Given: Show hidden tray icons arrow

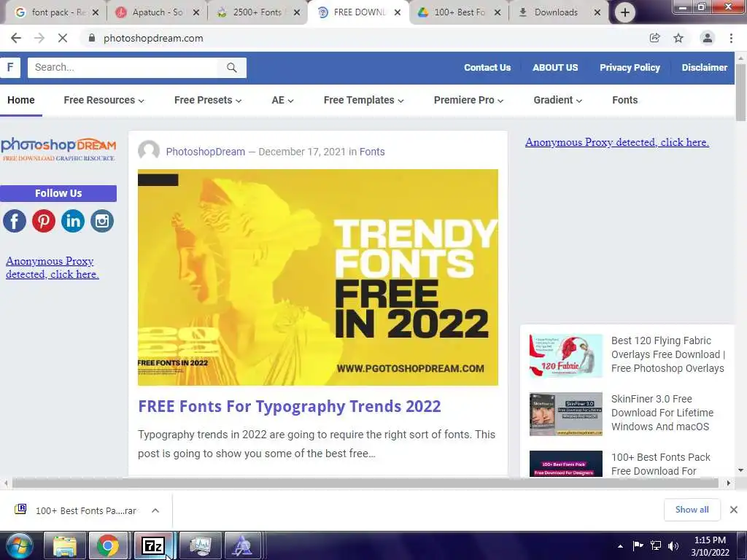Looking at the screenshot, I should tap(620, 546).
